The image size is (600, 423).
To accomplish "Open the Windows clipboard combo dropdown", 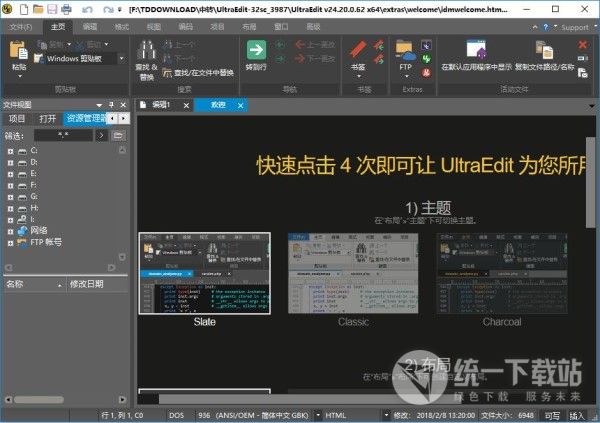I will pyautogui.click(x=122, y=59).
